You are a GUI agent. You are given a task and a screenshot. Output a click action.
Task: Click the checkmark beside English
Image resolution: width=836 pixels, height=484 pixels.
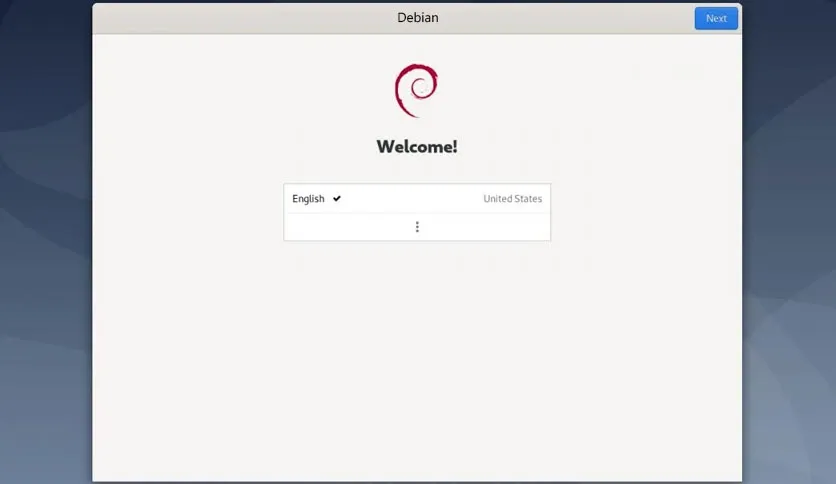pos(336,198)
